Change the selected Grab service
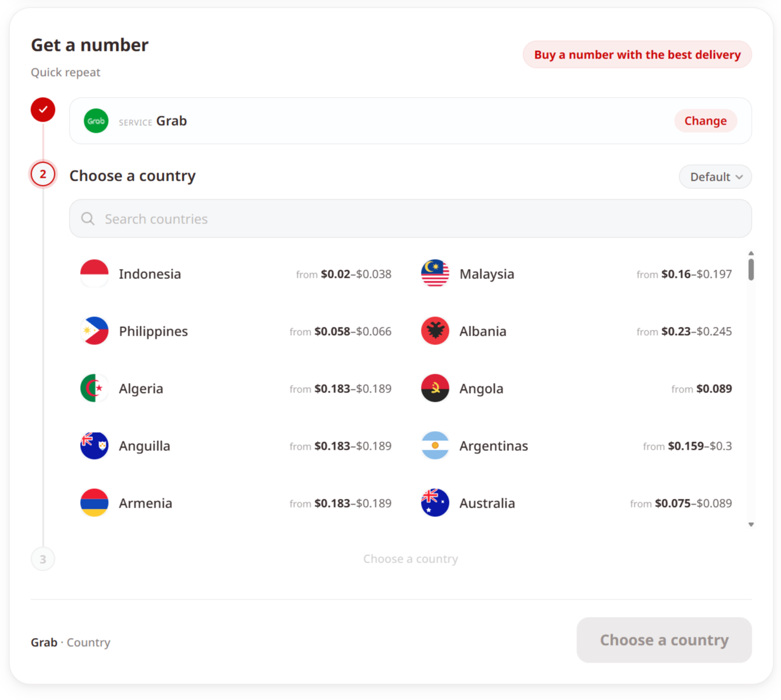 point(706,121)
